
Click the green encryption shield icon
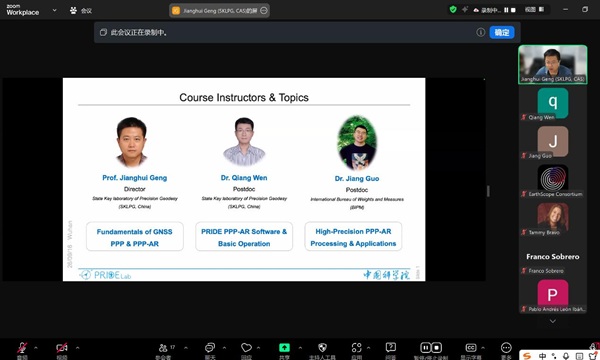click(453, 10)
